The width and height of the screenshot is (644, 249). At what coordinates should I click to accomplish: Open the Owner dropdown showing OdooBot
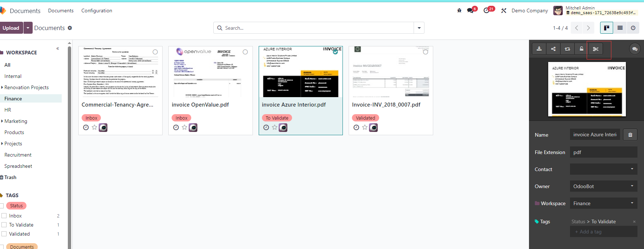click(603, 186)
